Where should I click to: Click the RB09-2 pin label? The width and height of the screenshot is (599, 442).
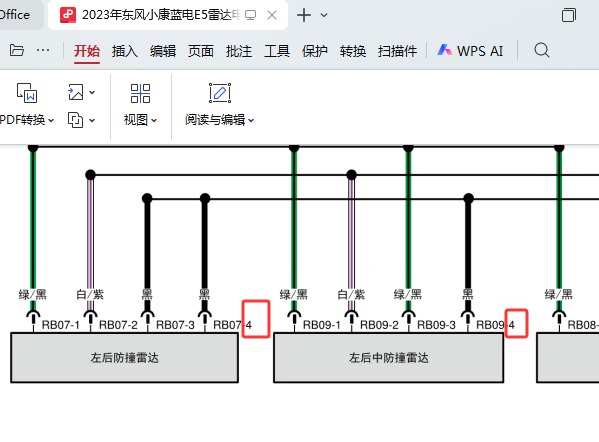click(379, 325)
